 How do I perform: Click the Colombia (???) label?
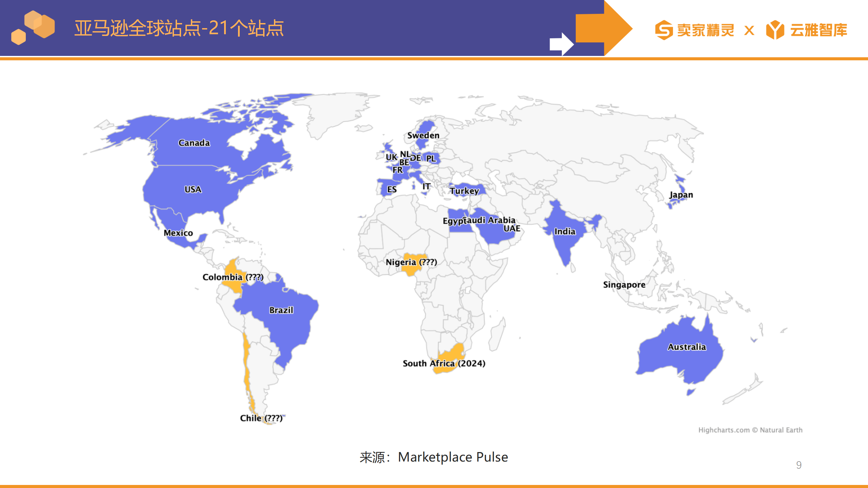click(x=233, y=277)
